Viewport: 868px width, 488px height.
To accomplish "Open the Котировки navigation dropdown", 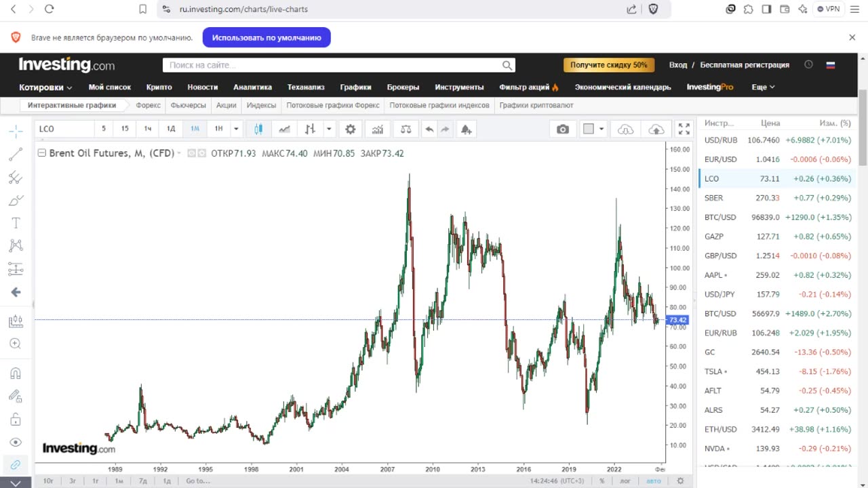I will [45, 87].
